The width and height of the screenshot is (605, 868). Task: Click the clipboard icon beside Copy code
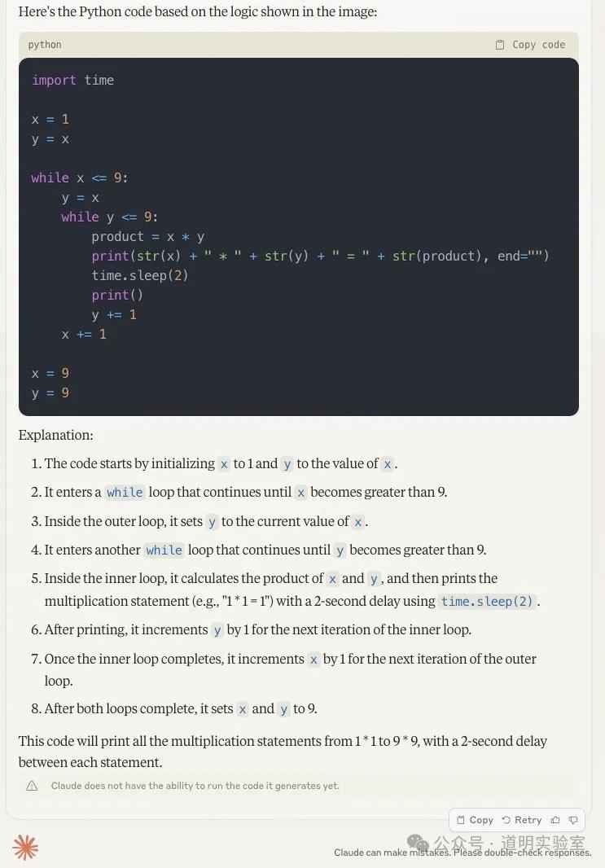500,45
